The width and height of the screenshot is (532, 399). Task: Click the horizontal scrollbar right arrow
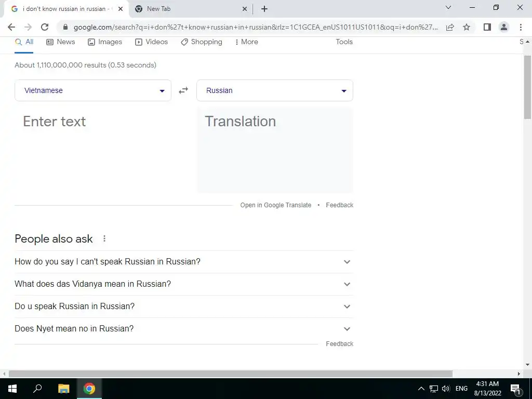coord(519,374)
